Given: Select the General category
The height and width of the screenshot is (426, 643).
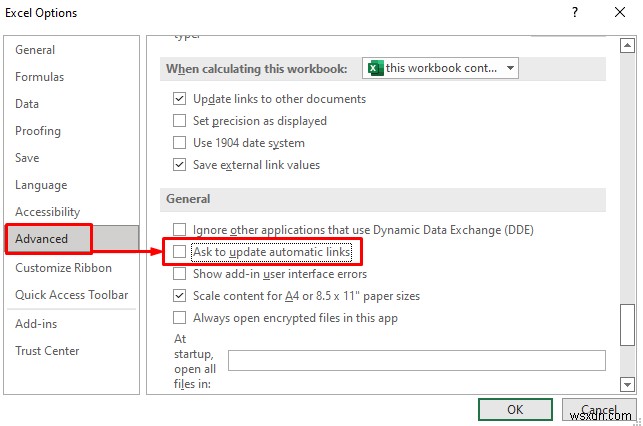Looking at the screenshot, I should coord(35,50).
